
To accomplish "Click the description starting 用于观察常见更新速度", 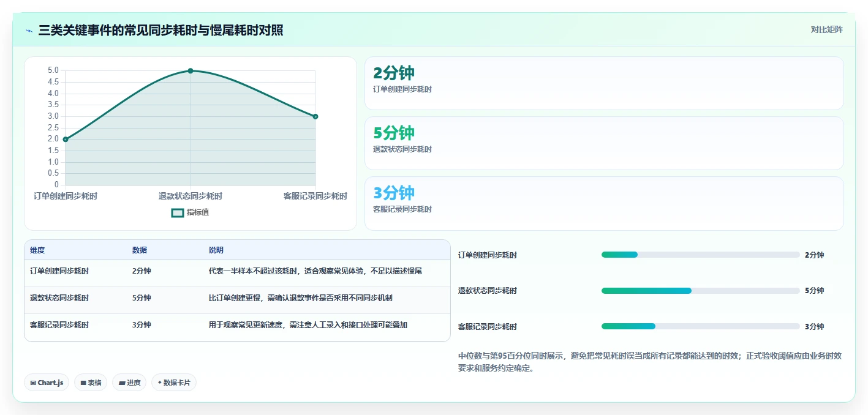I will click(308, 325).
